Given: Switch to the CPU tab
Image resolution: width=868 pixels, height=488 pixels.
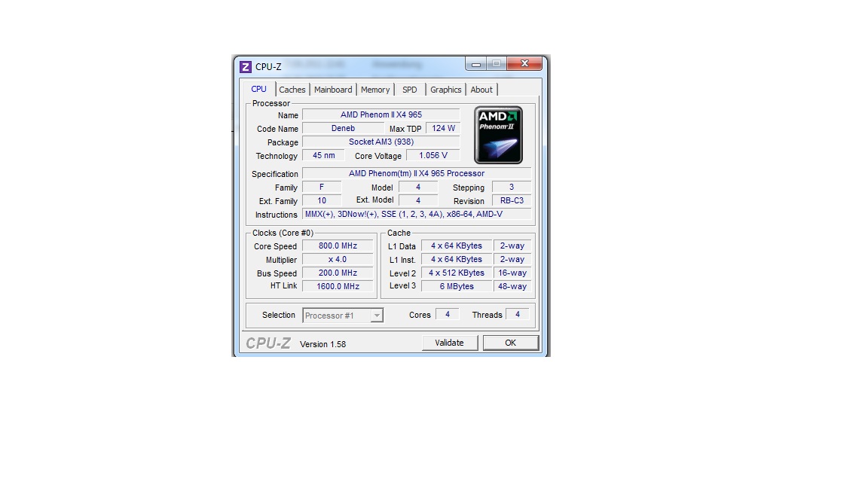Looking at the screenshot, I should pos(258,89).
